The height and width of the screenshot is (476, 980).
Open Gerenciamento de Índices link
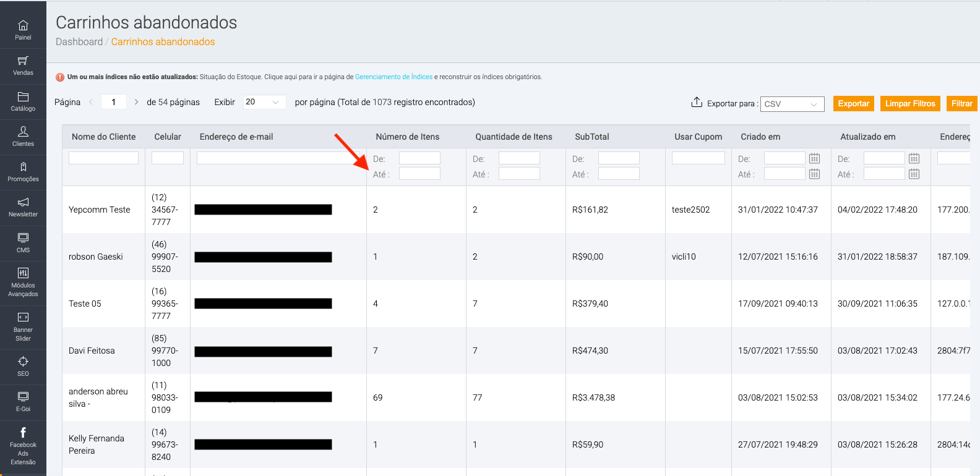(393, 77)
